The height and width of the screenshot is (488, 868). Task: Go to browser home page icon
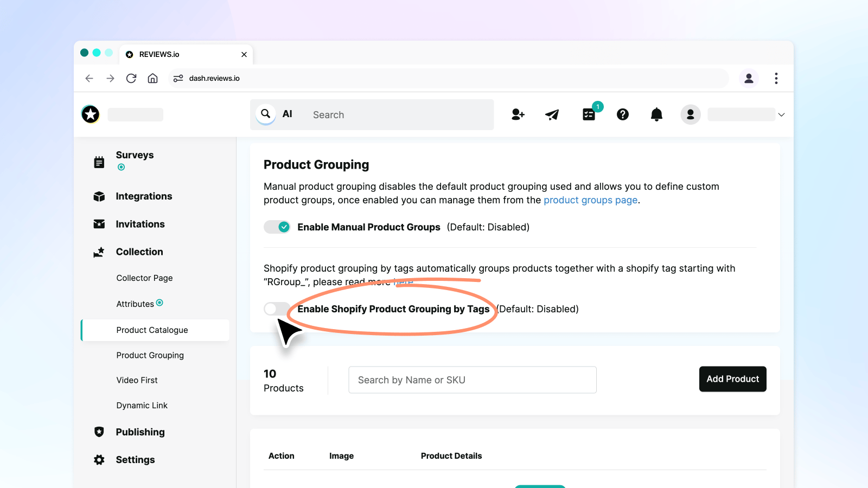pos(153,79)
